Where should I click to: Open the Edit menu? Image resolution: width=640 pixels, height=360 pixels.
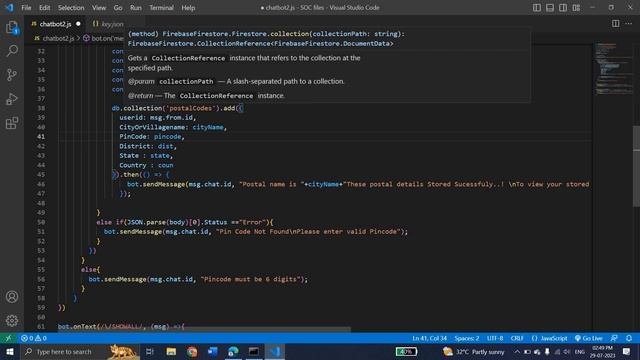point(44,7)
